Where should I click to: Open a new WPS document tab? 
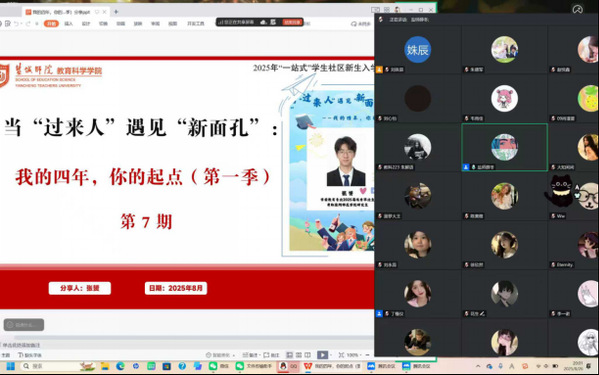tap(116, 12)
